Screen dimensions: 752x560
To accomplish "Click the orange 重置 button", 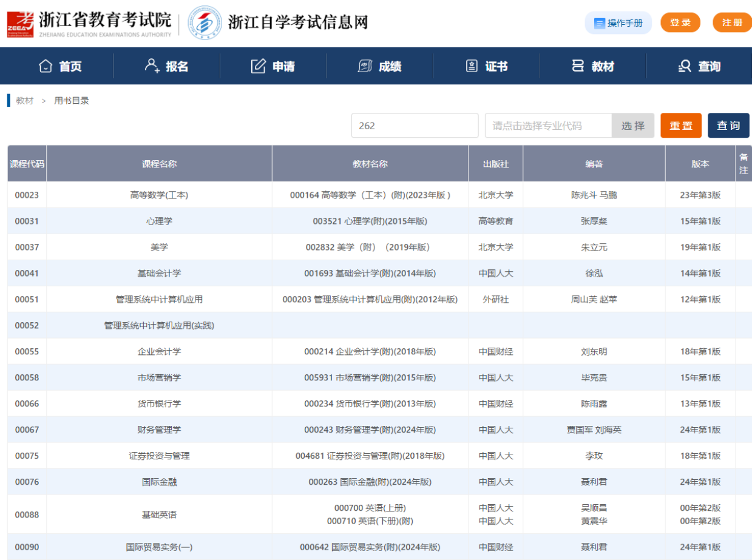I will click(681, 126).
